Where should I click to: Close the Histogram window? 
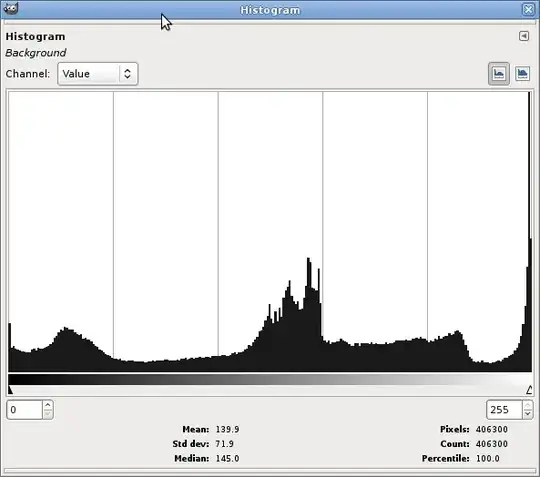(528, 9)
